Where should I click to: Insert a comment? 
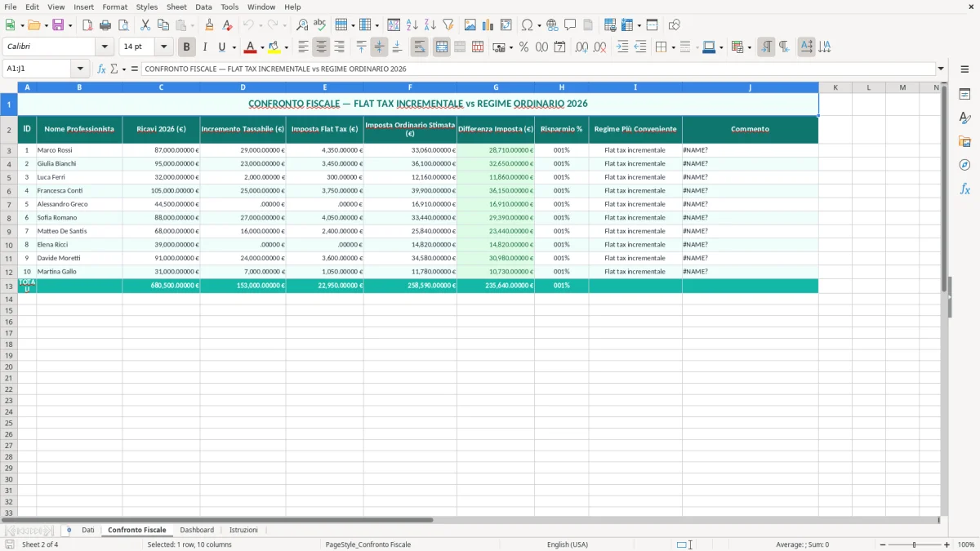click(x=571, y=25)
